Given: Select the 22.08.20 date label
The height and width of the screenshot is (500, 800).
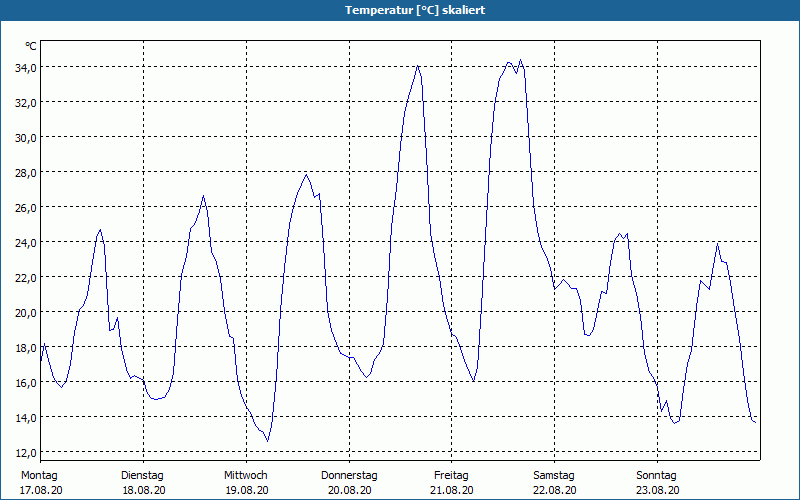Looking at the screenshot, I should pyautogui.click(x=555, y=490).
